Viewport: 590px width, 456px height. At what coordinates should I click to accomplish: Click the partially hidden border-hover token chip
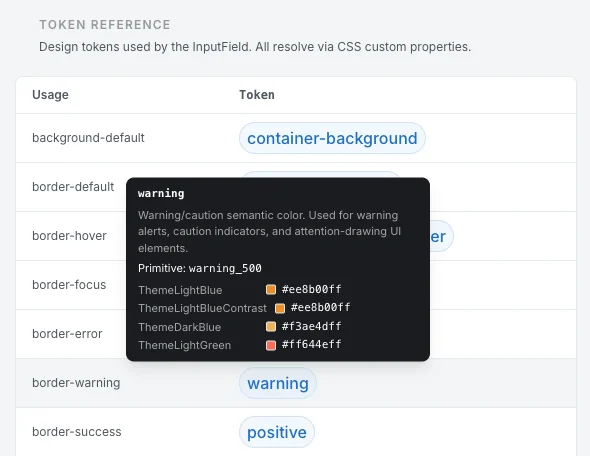[x=441, y=236]
